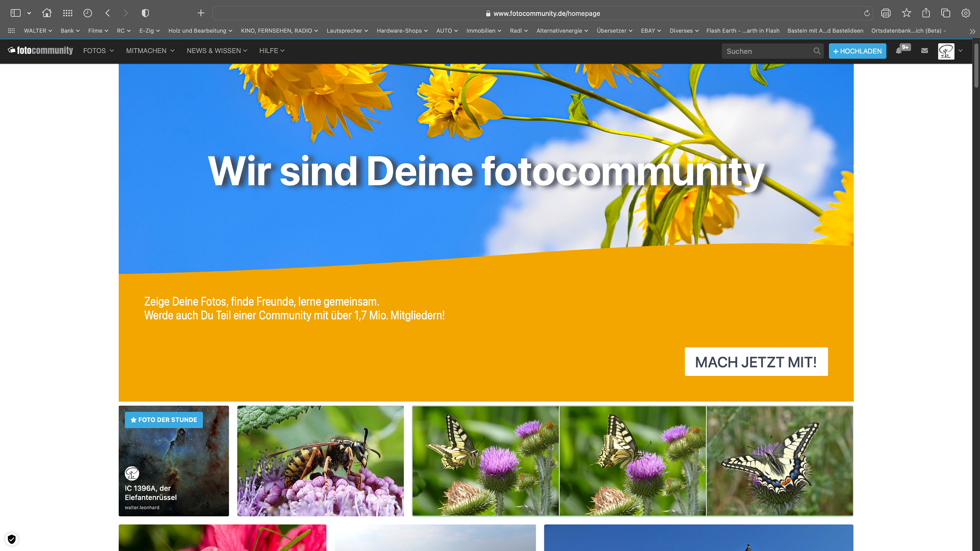Click the HOCHLADEN upload button

coord(857,51)
